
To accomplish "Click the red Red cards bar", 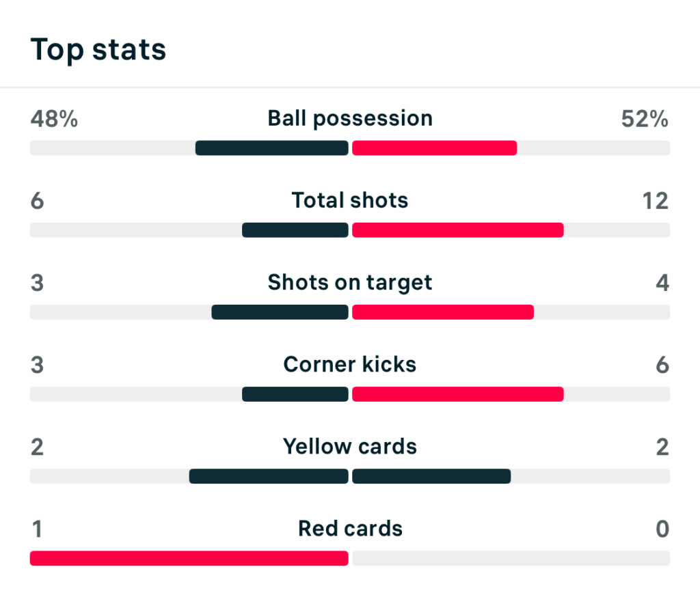I will 189,558.
